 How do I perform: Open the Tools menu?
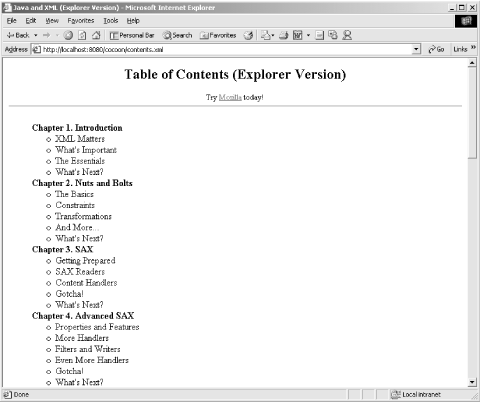[111, 21]
